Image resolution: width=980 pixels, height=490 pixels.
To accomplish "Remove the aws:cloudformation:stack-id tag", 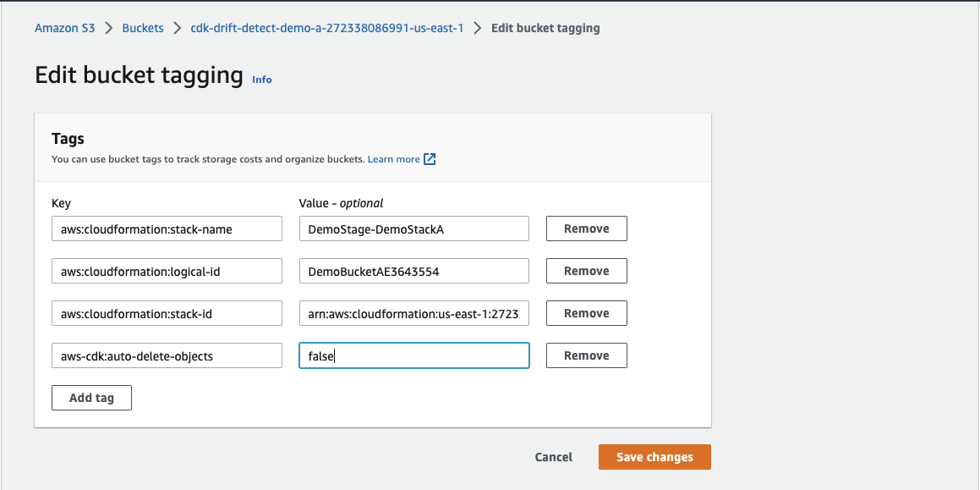I will coord(586,312).
